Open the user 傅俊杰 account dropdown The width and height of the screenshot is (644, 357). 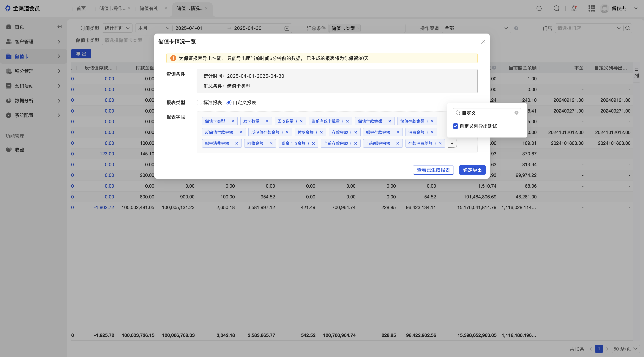click(635, 9)
